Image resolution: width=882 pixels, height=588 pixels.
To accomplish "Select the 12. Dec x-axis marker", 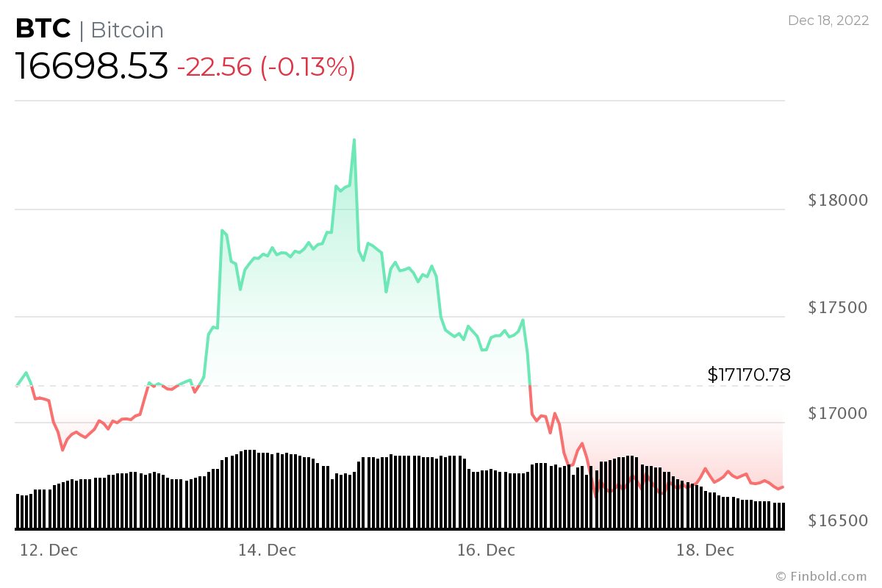I will click(49, 550).
